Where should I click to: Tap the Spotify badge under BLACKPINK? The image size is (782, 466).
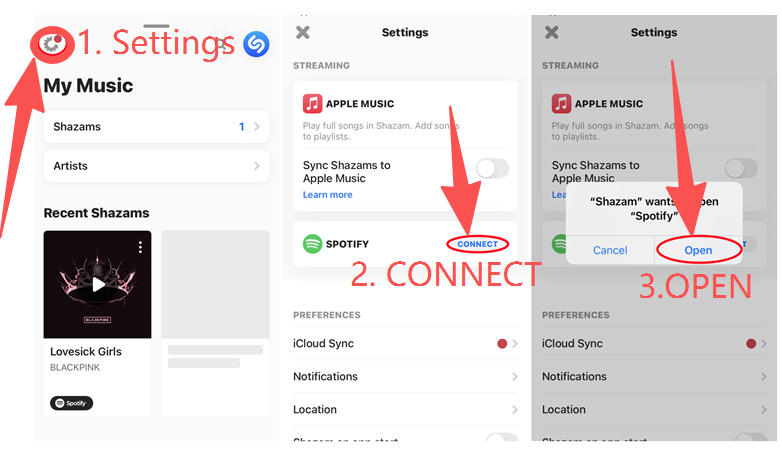pos(71,403)
